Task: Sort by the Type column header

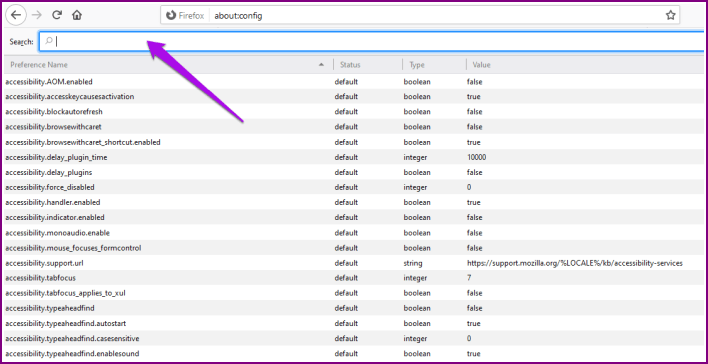Action: click(433, 65)
